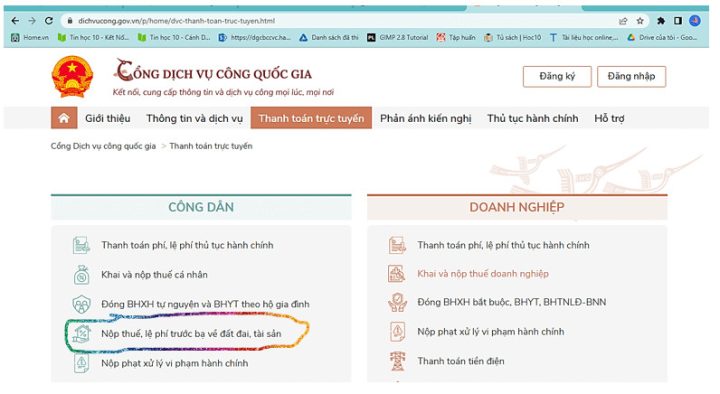The height and width of the screenshot is (394, 720).
Task: Click Cổng Dịch vụ công quốc gia breadcrumb
Action: [x=103, y=146]
